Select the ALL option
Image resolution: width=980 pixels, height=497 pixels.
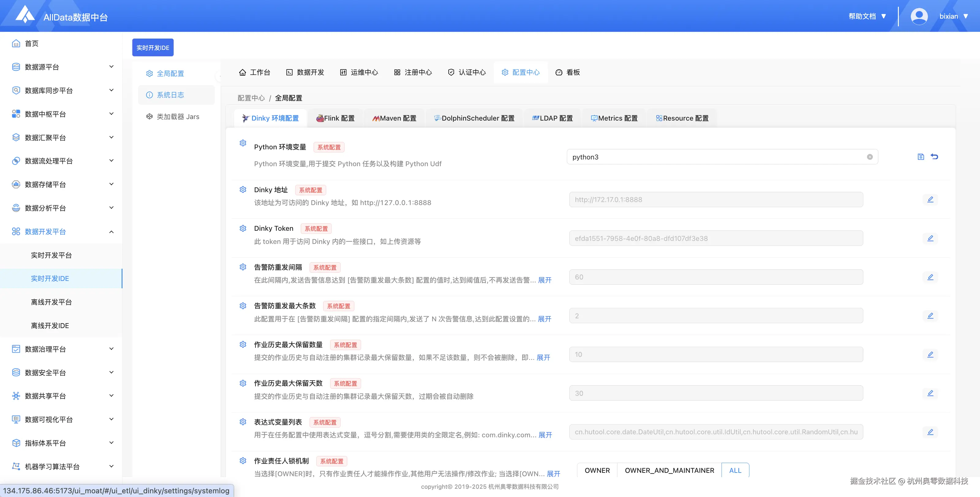(735, 470)
